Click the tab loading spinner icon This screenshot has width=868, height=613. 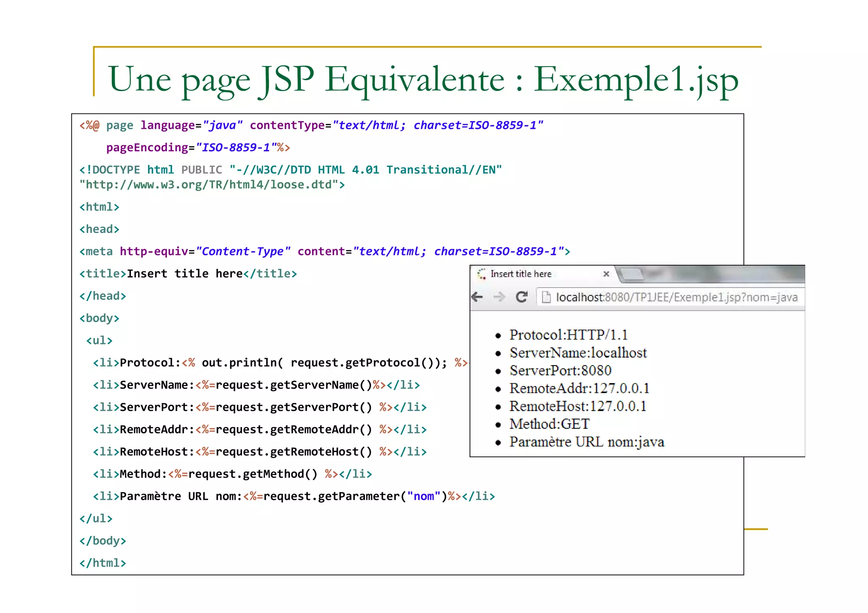pyautogui.click(x=481, y=274)
